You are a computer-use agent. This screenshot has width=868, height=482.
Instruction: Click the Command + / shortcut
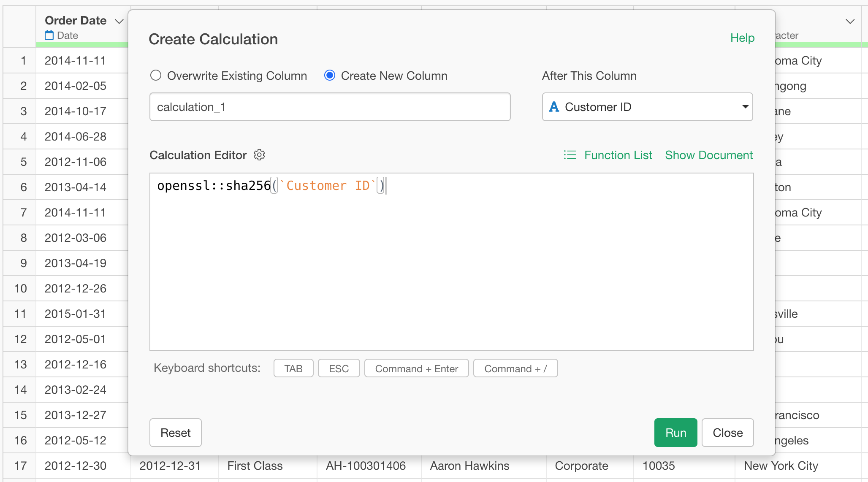point(515,368)
